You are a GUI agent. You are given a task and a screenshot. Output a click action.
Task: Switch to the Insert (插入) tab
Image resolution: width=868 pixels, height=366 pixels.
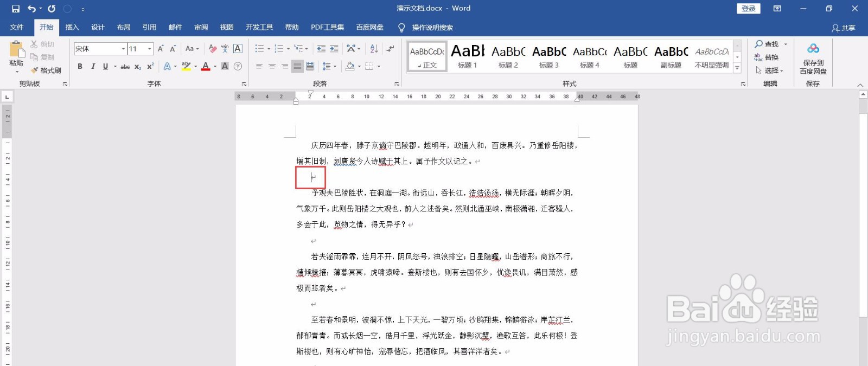(x=72, y=27)
